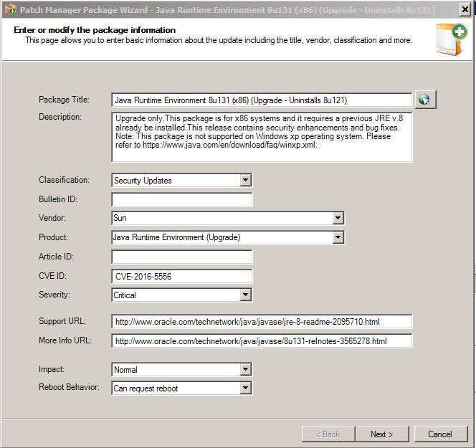The height and width of the screenshot is (448, 476).
Task: Edit the Package Title field
Action: point(262,100)
